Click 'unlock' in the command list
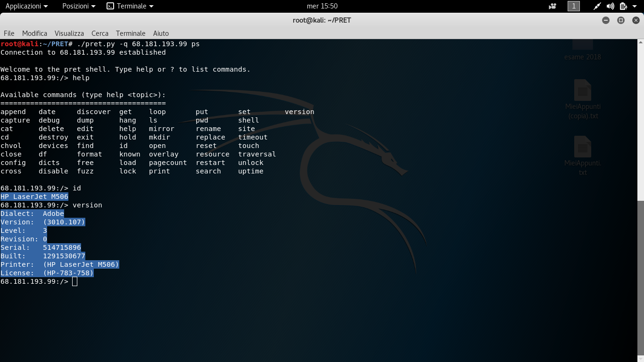Viewport: 644px width, 362px height. point(251,163)
